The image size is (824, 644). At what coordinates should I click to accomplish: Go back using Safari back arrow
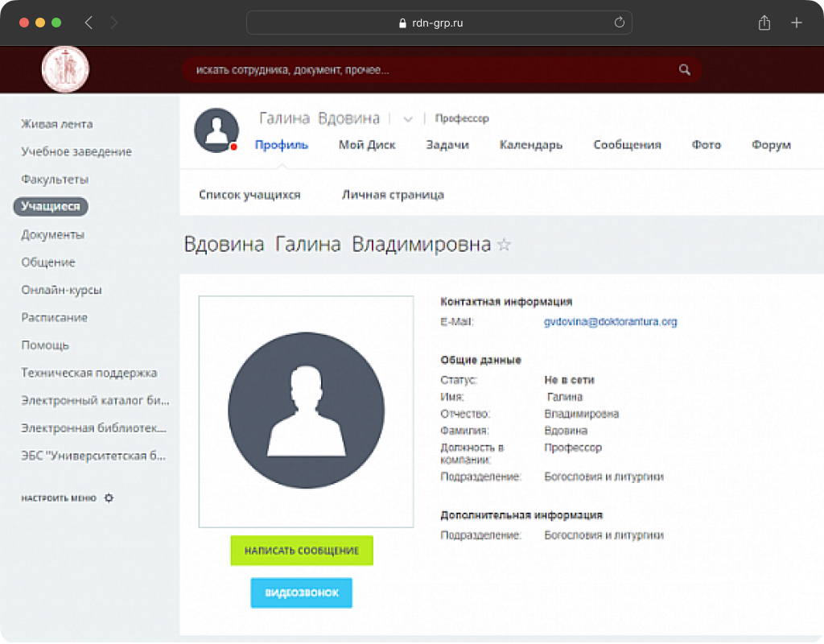coord(89,23)
